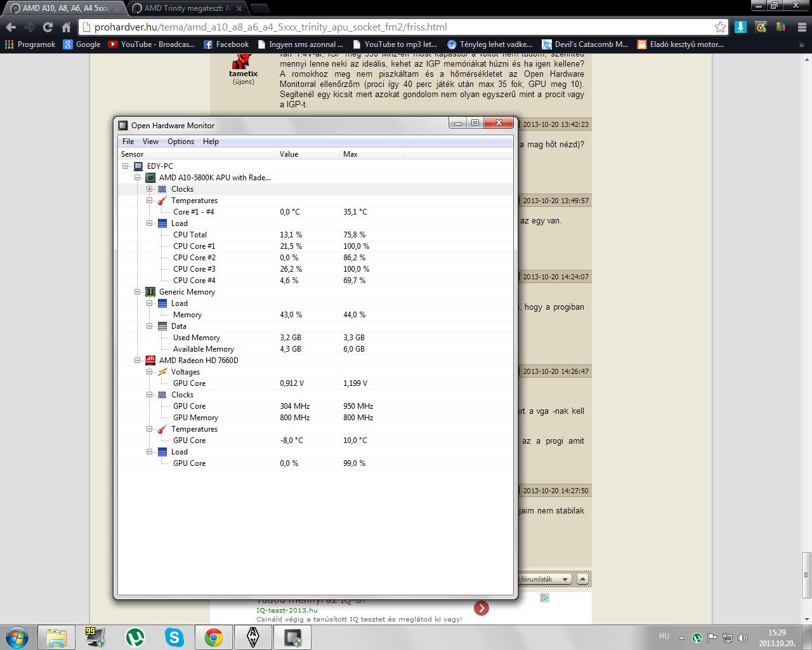Collapse the AMD A10-5800K APU node
Viewport: 812px width, 650px height.
(138, 178)
